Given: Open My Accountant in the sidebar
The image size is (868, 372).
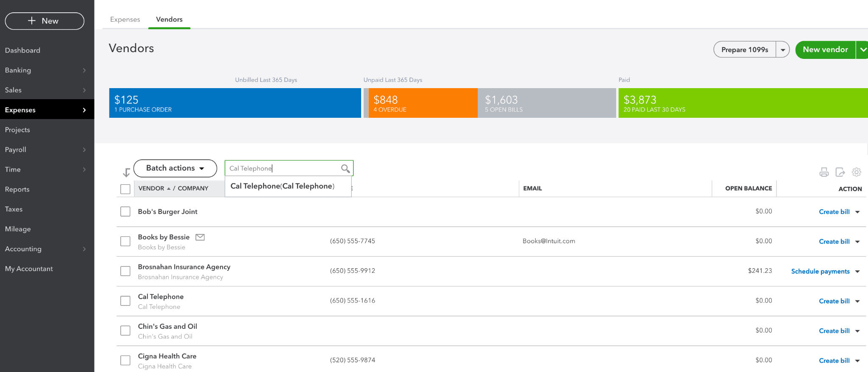Looking at the screenshot, I should (47, 269).
